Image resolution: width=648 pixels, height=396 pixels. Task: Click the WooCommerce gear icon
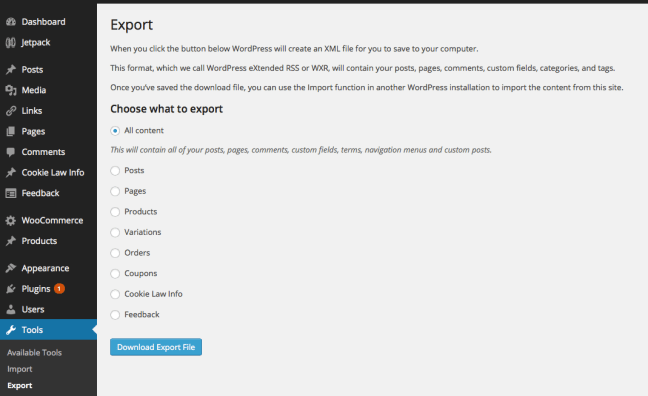click(x=11, y=220)
